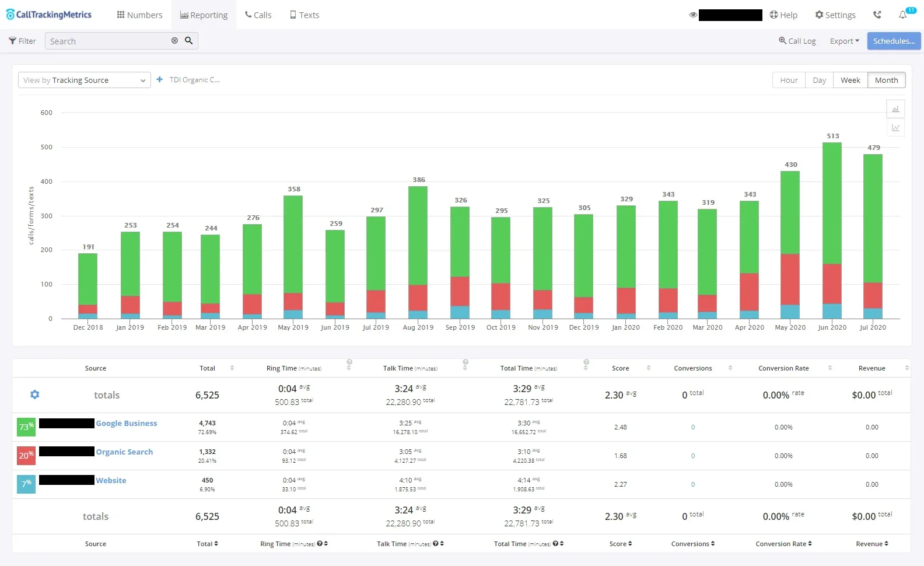The width and height of the screenshot is (924, 566).
Task: Click the green 73% source color swatch
Action: point(26,427)
